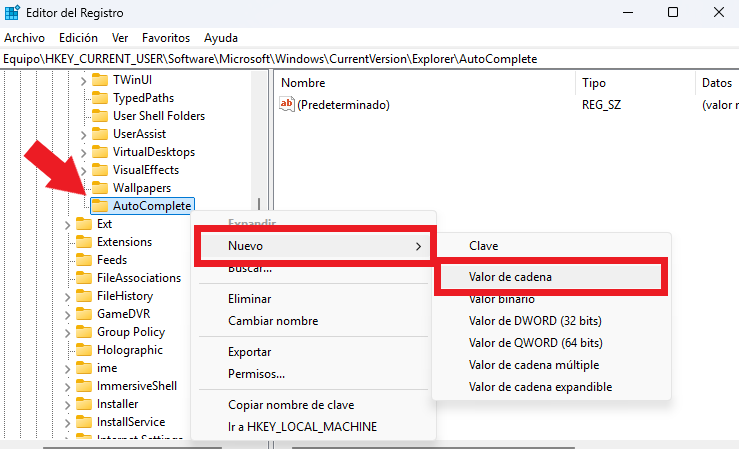Click the Datos column header

click(x=717, y=83)
